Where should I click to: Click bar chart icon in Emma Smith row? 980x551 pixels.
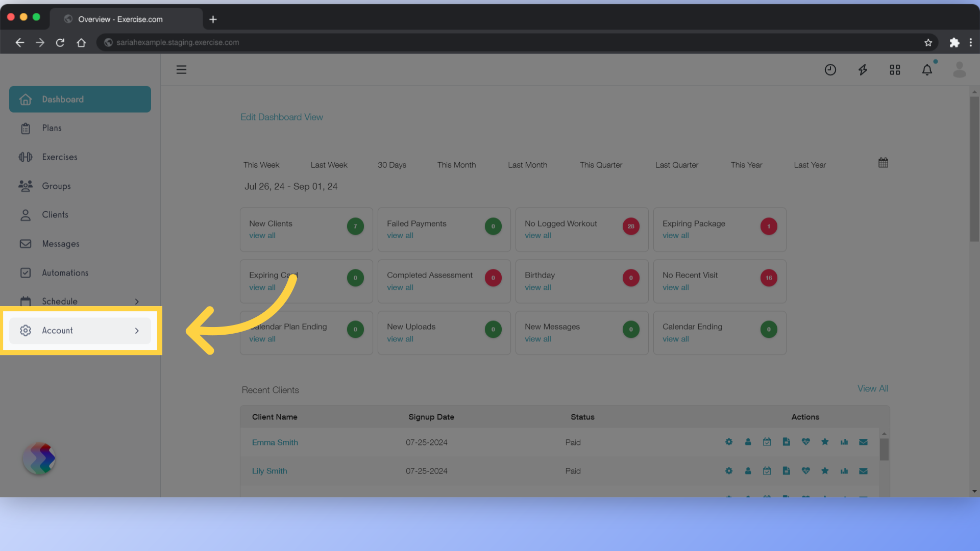(x=844, y=442)
